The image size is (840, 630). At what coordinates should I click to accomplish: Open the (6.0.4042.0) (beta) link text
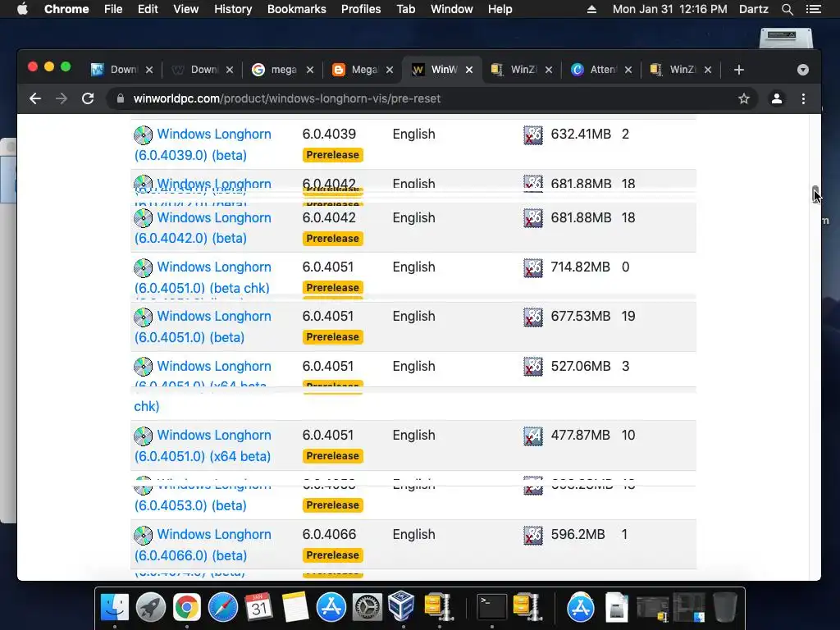pyautogui.click(x=190, y=239)
